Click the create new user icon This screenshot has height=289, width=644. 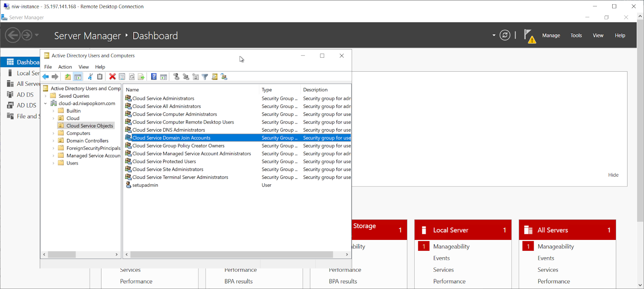pos(176,76)
